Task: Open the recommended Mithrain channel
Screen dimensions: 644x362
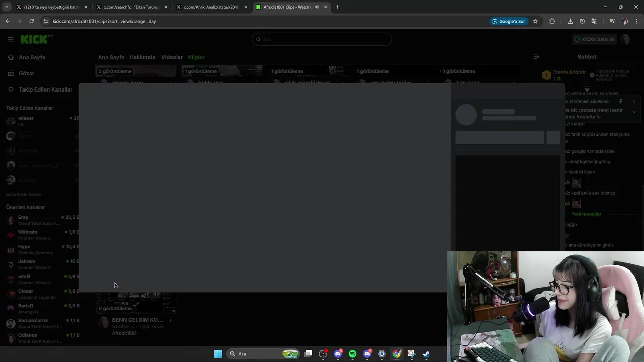Action: tap(42, 235)
